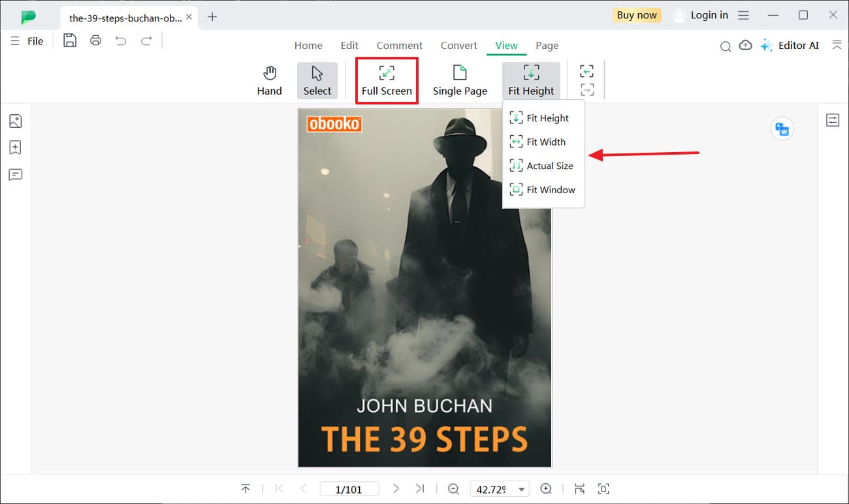Screen dimensions: 849x504
Task: Open the comments panel in left sidebar
Action: coord(16,174)
